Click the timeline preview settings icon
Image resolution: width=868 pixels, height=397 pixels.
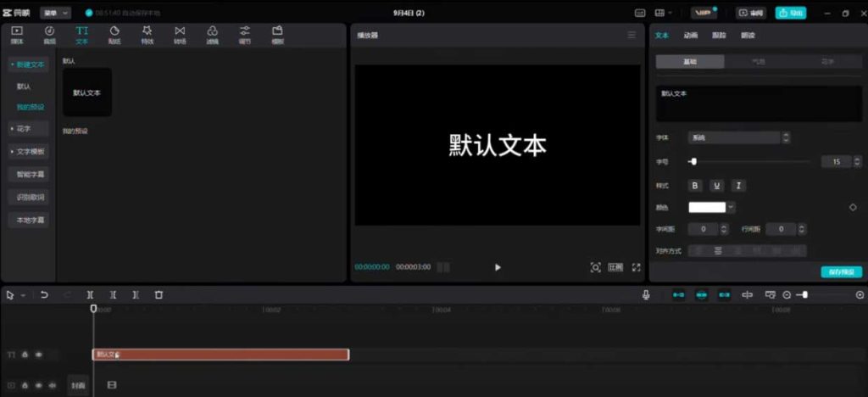(770, 295)
